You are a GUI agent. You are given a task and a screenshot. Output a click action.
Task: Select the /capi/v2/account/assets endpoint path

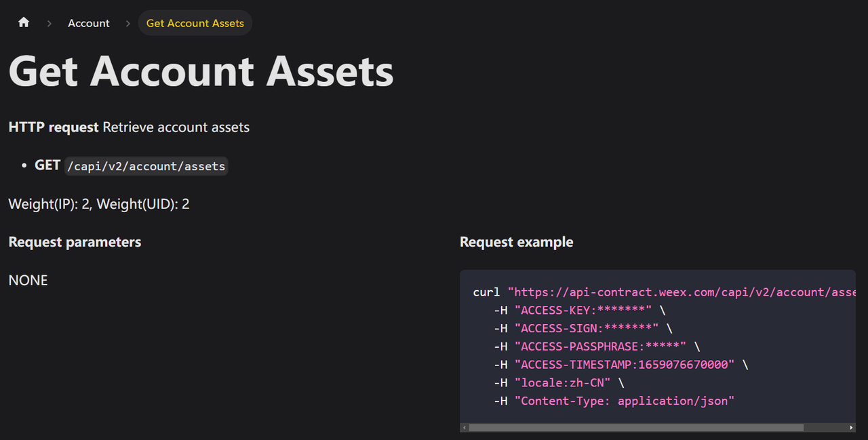point(146,165)
